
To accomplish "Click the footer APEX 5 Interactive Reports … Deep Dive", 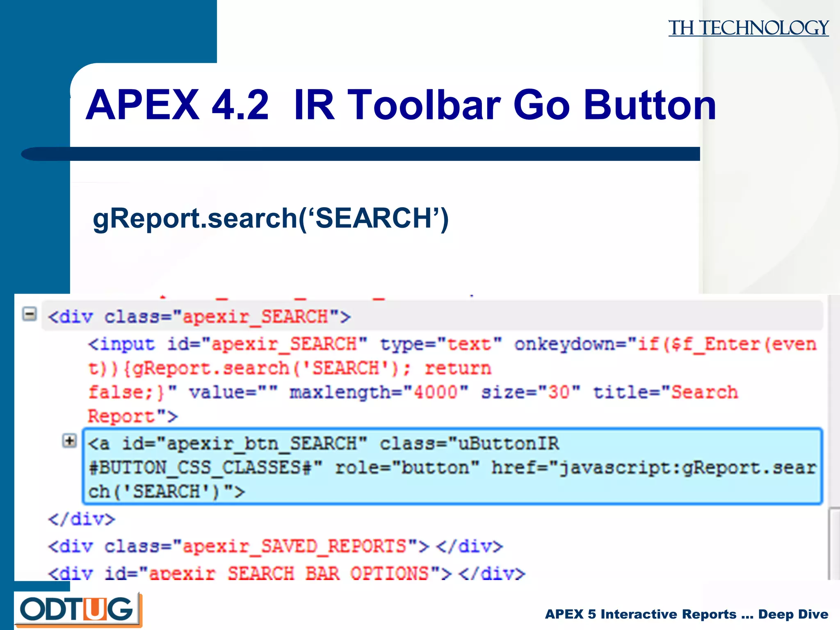I will tap(687, 614).
